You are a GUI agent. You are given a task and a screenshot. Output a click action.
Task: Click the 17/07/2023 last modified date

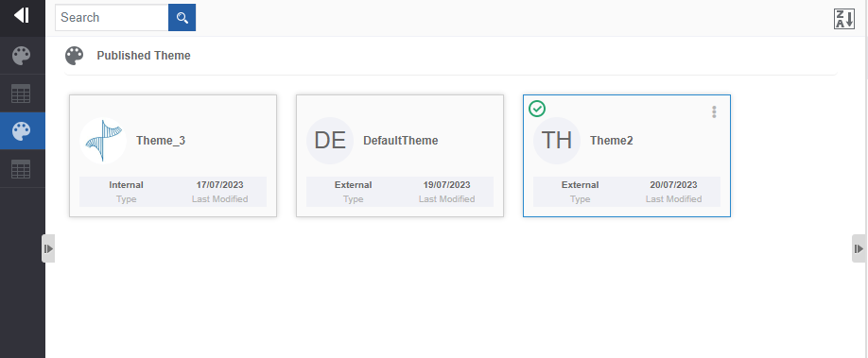click(x=219, y=185)
